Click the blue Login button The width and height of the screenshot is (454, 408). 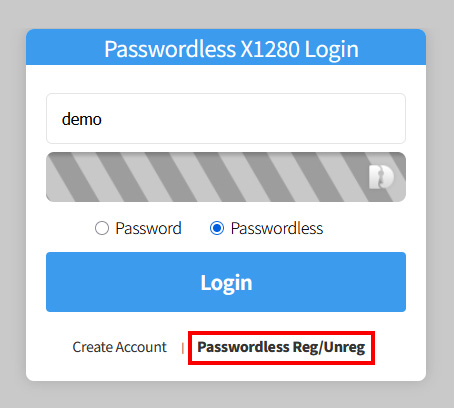(x=226, y=282)
